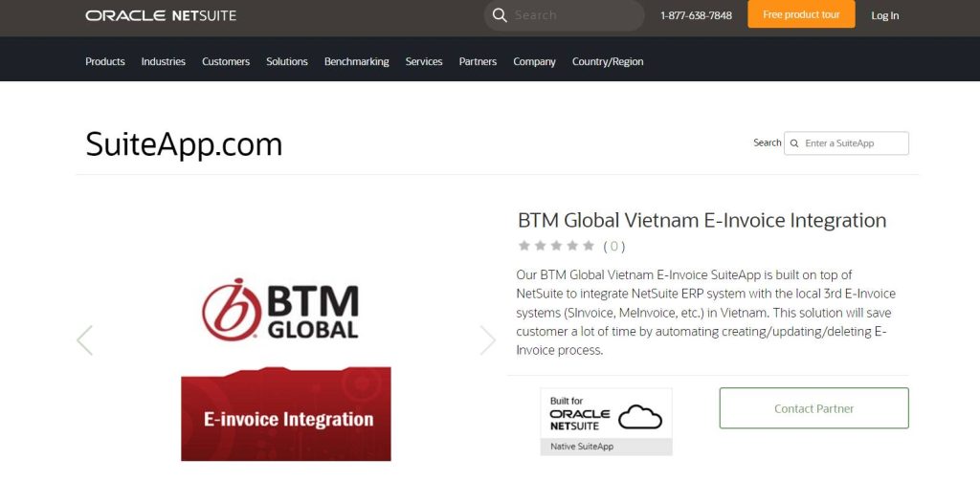The width and height of the screenshot is (980, 481).
Task: Click the magnifier icon in SuiteApp search box
Action: tap(794, 143)
